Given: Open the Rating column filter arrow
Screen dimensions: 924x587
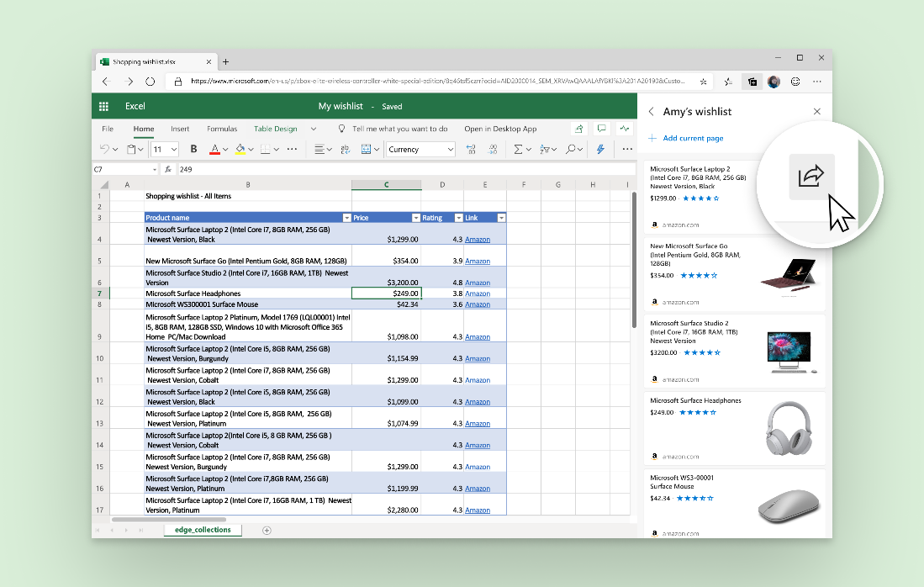Looking at the screenshot, I should pyautogui.click(x=458, y=218).
